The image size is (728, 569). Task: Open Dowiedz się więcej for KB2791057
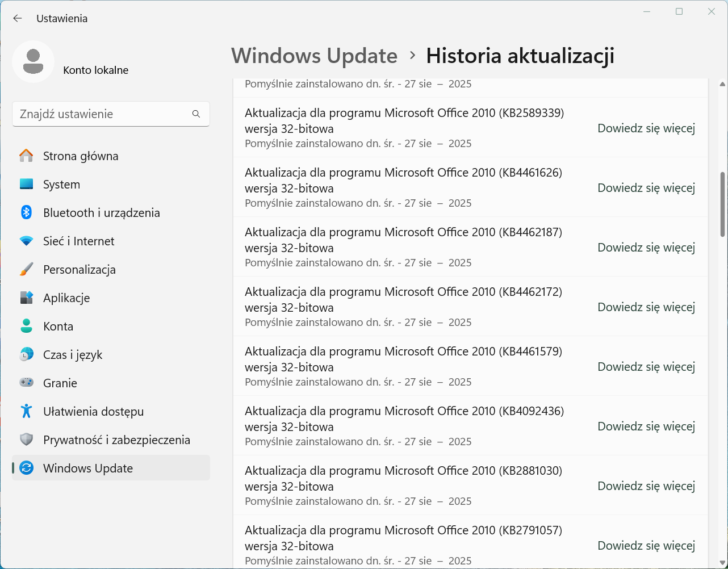pos(646,546)
